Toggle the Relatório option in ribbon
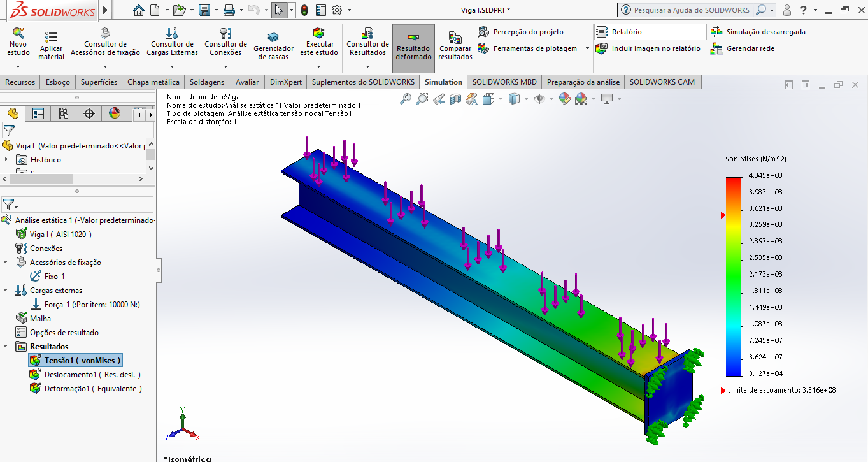 627,32
